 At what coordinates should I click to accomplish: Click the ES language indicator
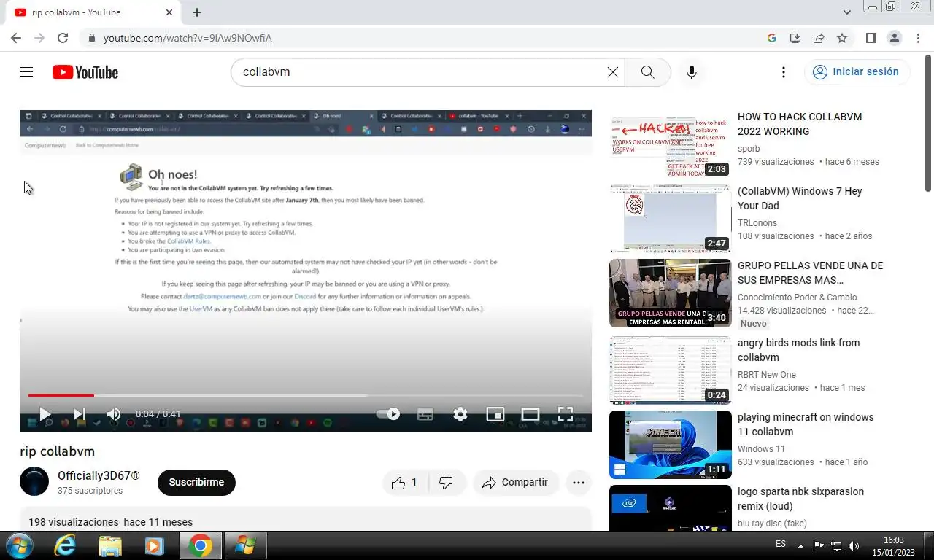tap(781, 545)
